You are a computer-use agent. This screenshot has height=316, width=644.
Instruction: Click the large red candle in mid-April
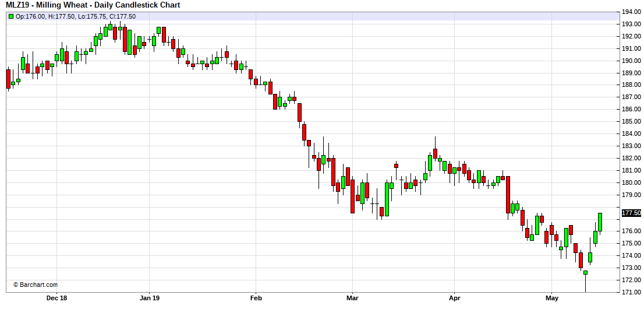click(508, 195)
